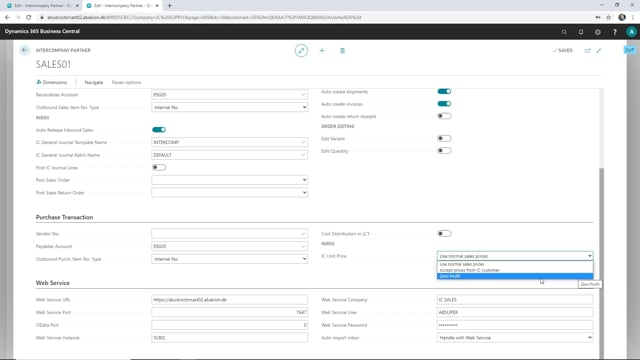Image resolution: width=640 pixels, height=360 pixels.
Task: Open the Post Sales Return Order dropdown
Action: tap(229, 193)
